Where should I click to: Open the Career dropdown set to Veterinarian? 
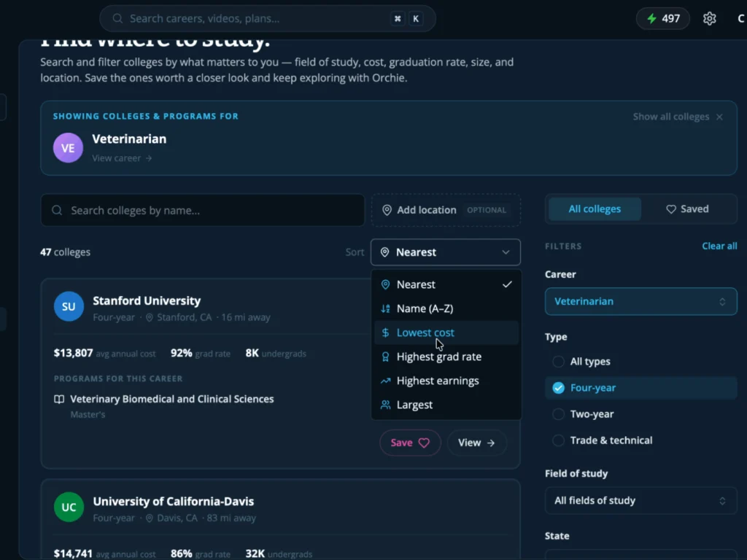[640, 301]
